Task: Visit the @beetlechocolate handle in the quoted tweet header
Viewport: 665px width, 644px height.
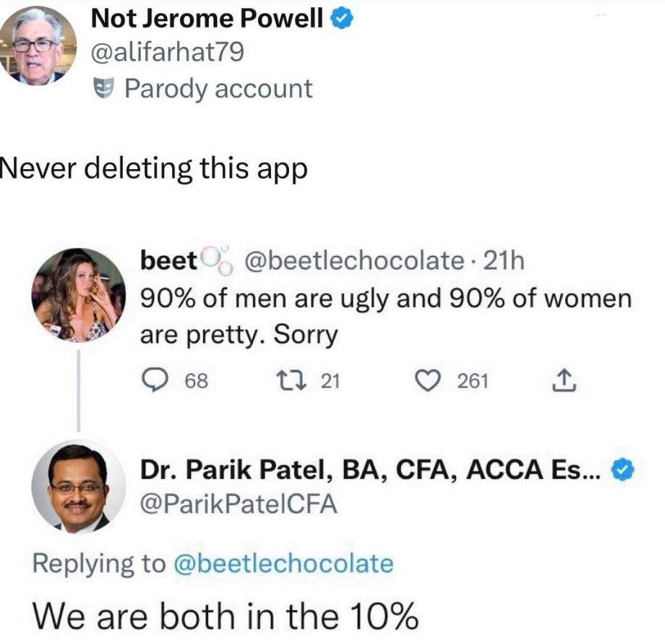Action: (356, 260)
